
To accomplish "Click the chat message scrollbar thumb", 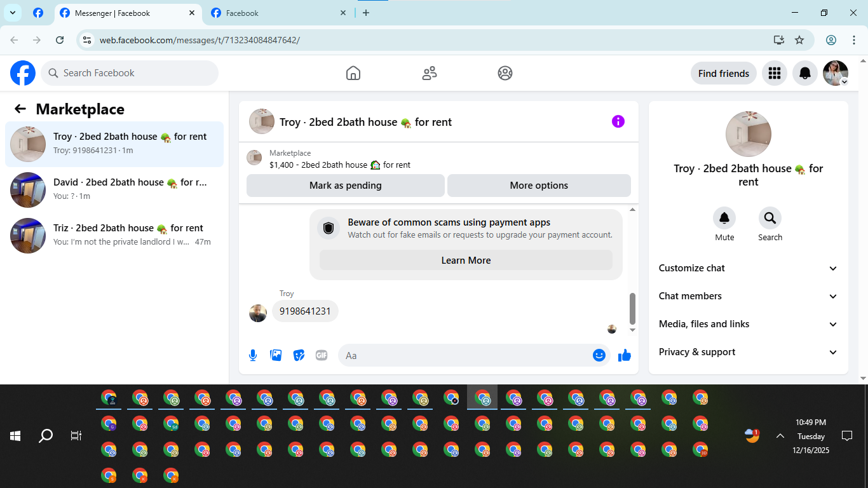I will click(632, 309).
